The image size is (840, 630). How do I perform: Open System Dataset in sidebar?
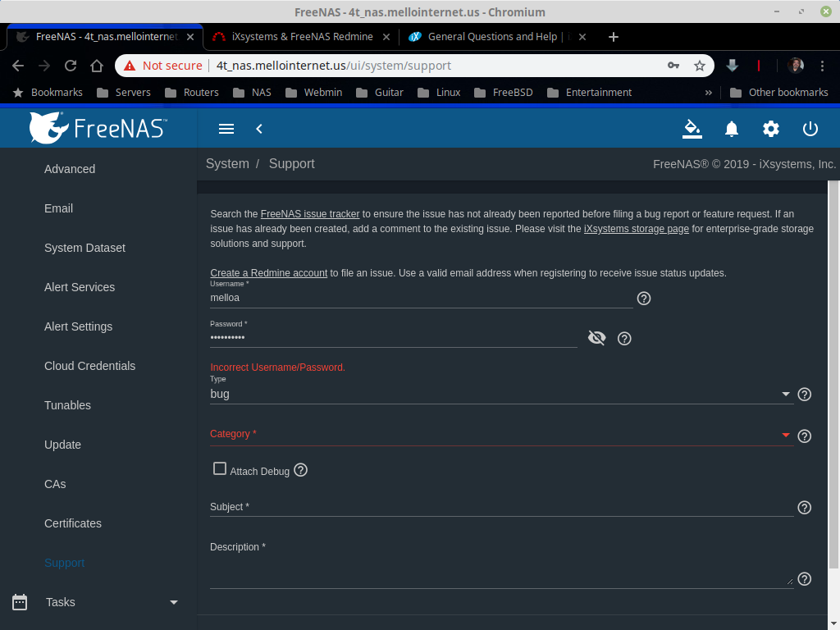pyautogui.click(x=84, y=248)
